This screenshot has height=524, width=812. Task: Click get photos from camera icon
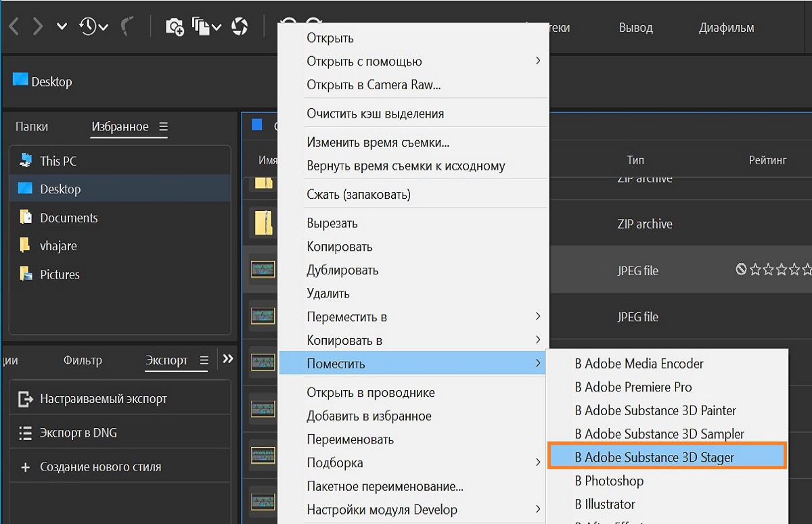click(x=175, y=26)
